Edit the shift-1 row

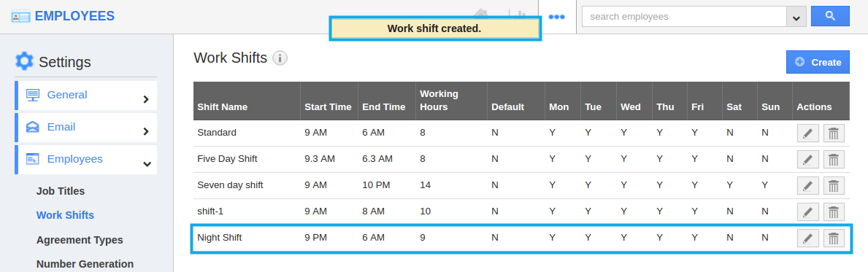pyautogui.click(x=807, y=211)
